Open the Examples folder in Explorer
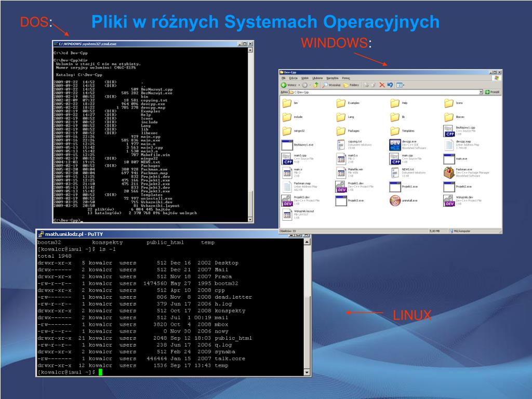532x399 pixels. pyautogui.click(x=341, y=103)
